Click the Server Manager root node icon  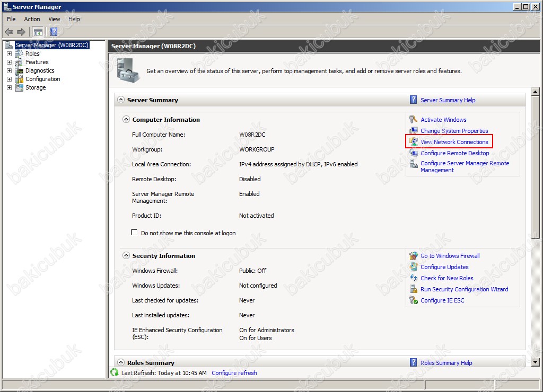9,45
